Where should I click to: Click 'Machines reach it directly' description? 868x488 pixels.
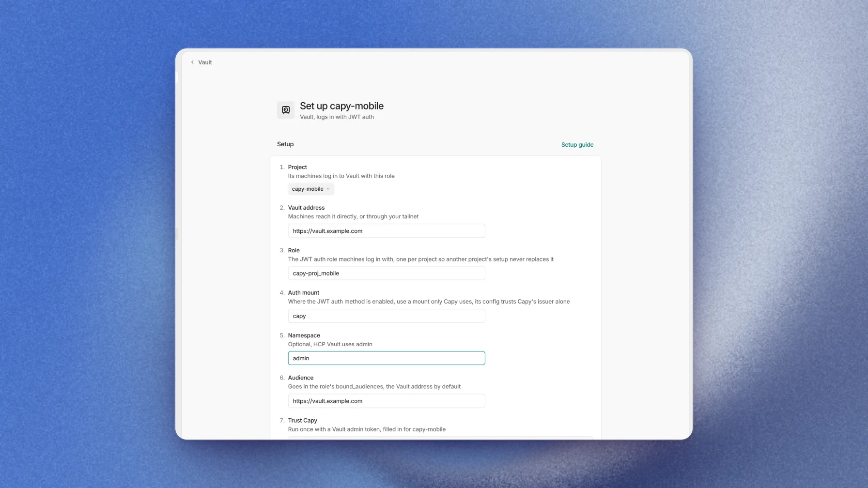pos(353,217)
